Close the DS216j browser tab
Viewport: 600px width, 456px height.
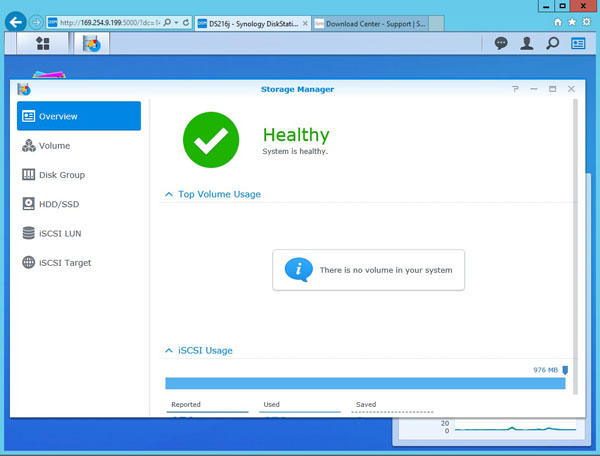tap(305, 24)
